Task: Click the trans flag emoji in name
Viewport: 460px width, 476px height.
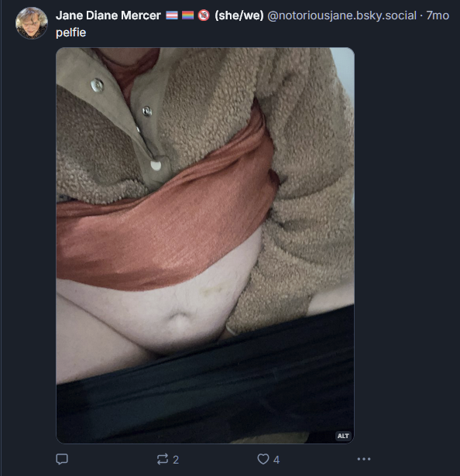Action: (172, 15)
